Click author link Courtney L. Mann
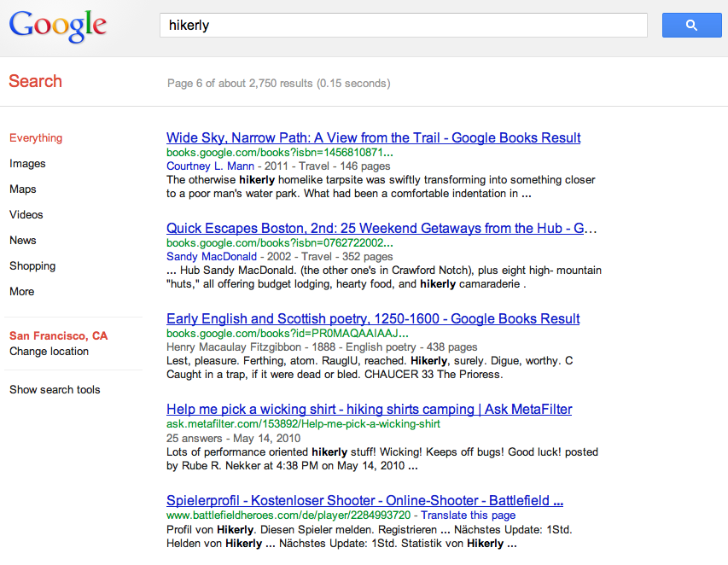This screenshot has height=565, width=728. (x=210, y=166)
